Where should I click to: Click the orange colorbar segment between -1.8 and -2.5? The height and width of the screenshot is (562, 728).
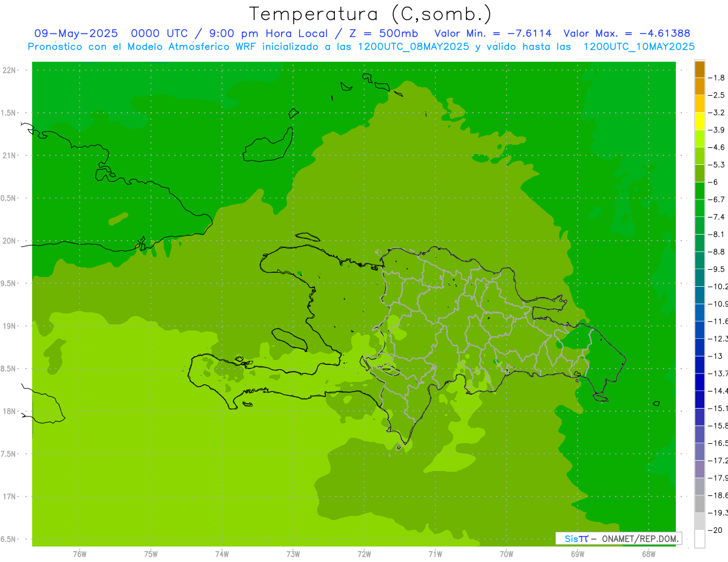699,87
